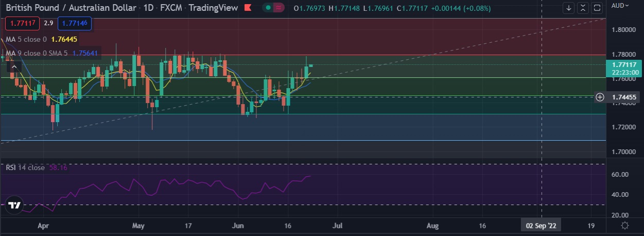Select the RSI 14 close indicator legend
This screenshot has height=236, width=644.
[x=25, y=167]
